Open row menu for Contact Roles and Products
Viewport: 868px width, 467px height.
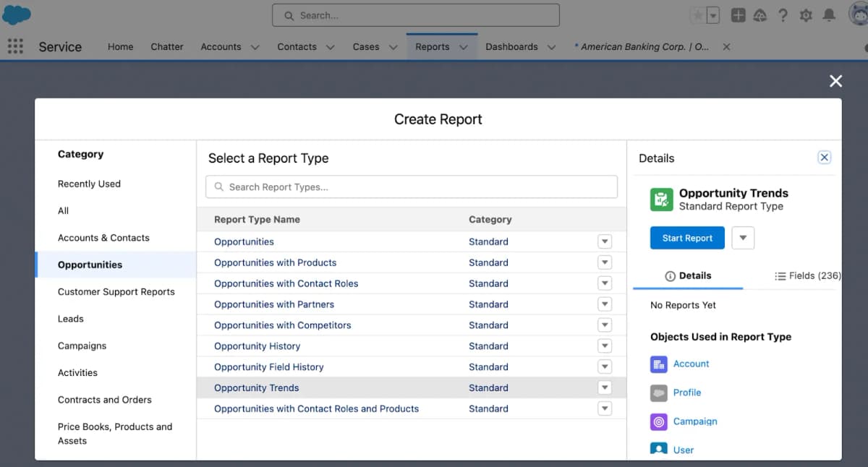[605, 409]
